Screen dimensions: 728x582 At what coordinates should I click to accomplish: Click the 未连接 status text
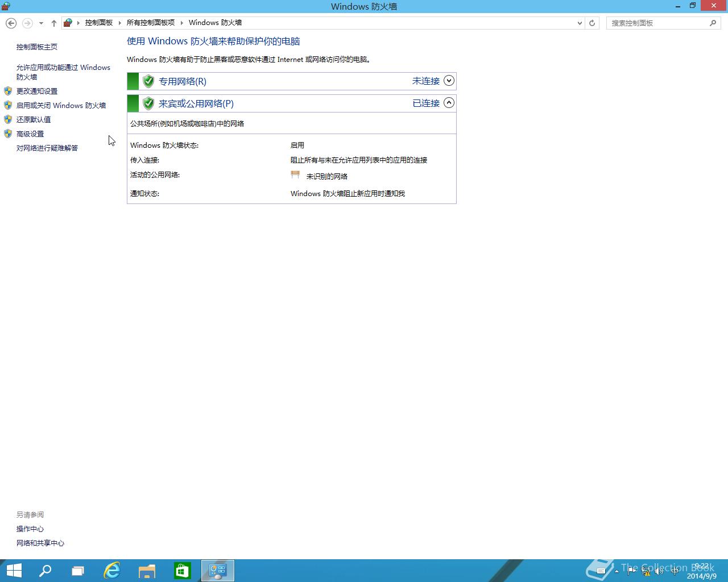[426, 81]
